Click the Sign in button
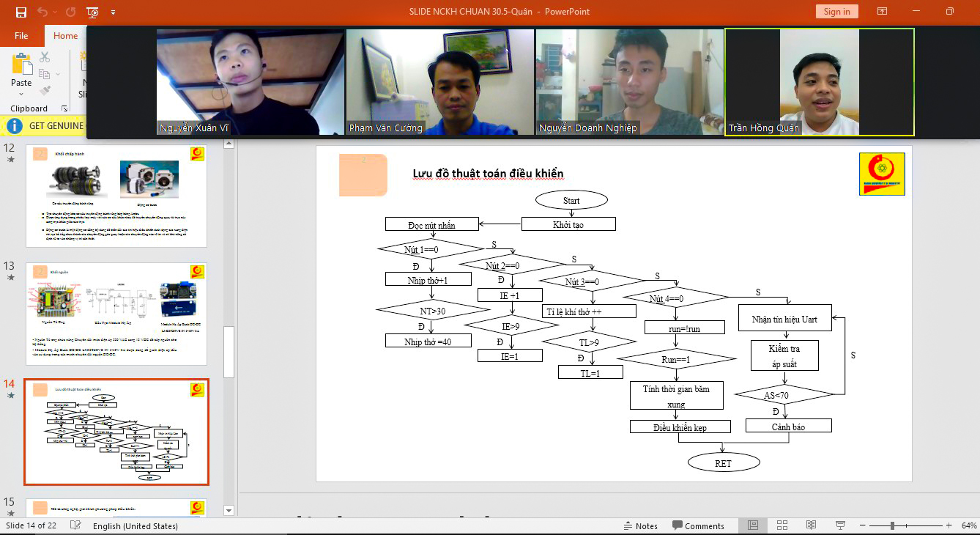 [x=836, y=12]
